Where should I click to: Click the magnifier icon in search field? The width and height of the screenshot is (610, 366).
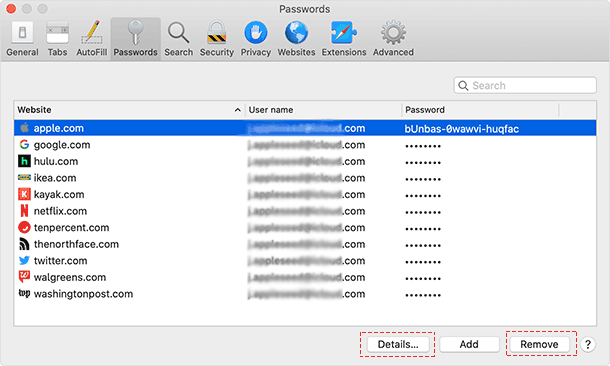pyautogui.click(x=463, y=86)
